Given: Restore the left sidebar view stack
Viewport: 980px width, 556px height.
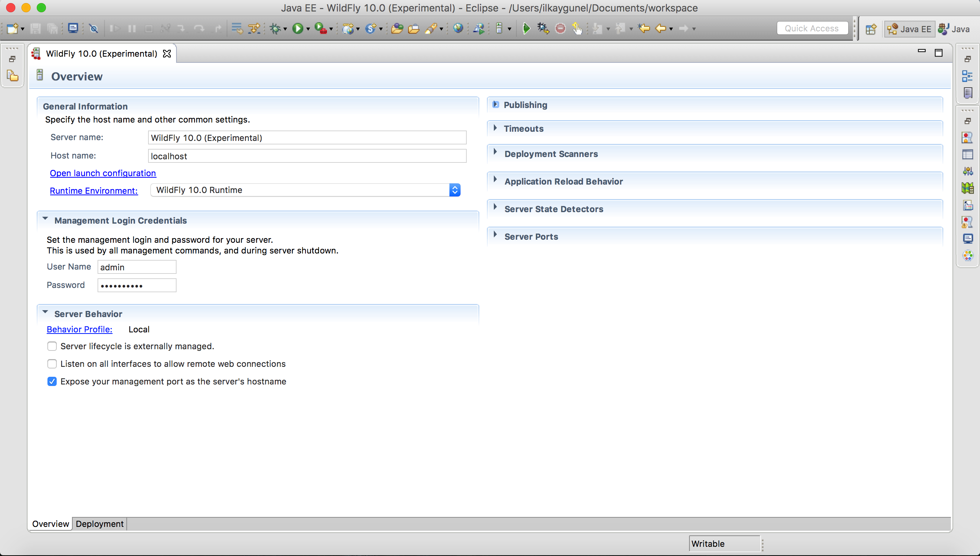Looking at the screenshot, I should click(12, 59).
